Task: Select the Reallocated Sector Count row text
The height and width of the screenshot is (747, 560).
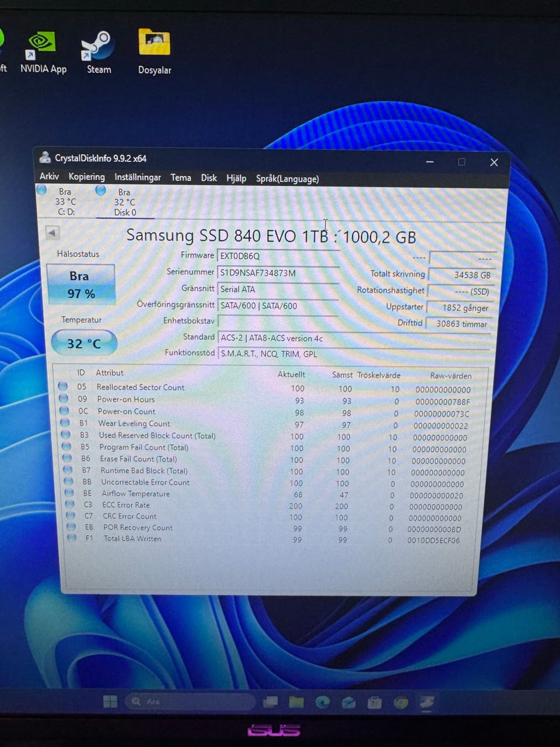Action: [140, 387]
